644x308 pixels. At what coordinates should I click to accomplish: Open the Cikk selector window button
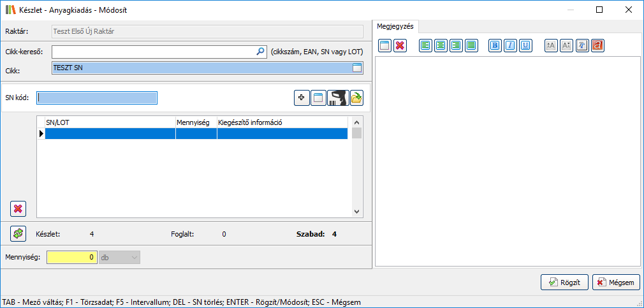(x=357, y=68)
